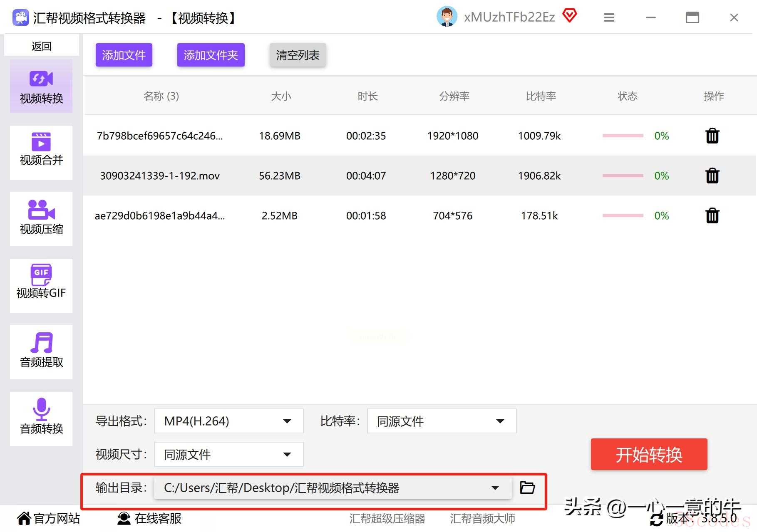Delete the ae729d0b6198e1a9b44a4 file row
Screen dimensions: 757x532
(x=712, y=215)
